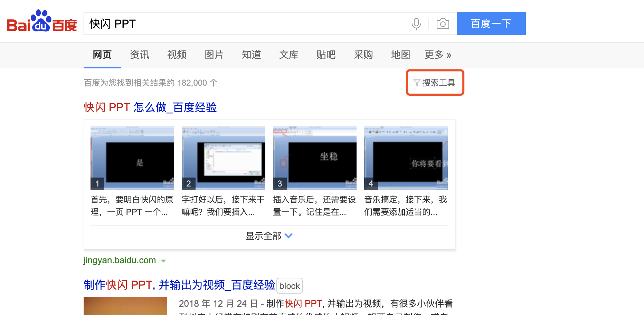Open image search camera icon

click(443, 24)
